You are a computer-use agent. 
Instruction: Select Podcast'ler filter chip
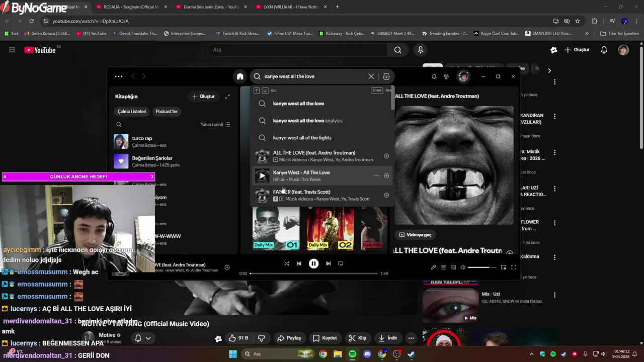(167, 112)
